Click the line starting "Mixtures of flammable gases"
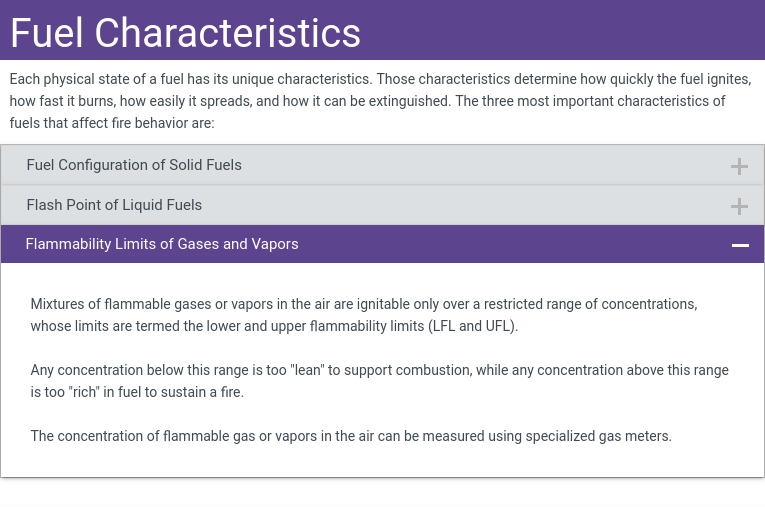 point(363,304)
